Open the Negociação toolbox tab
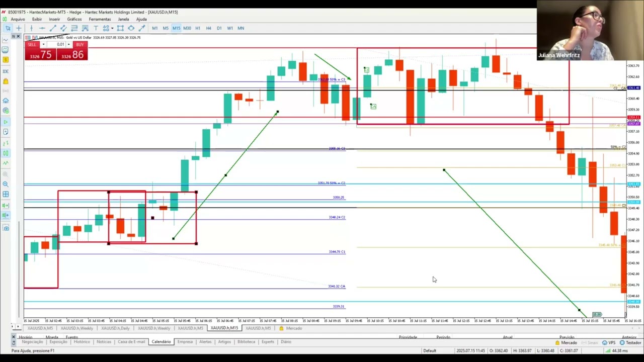Image resolution: width=644 pixels, height=362 pixels. [x=32, y=342]
